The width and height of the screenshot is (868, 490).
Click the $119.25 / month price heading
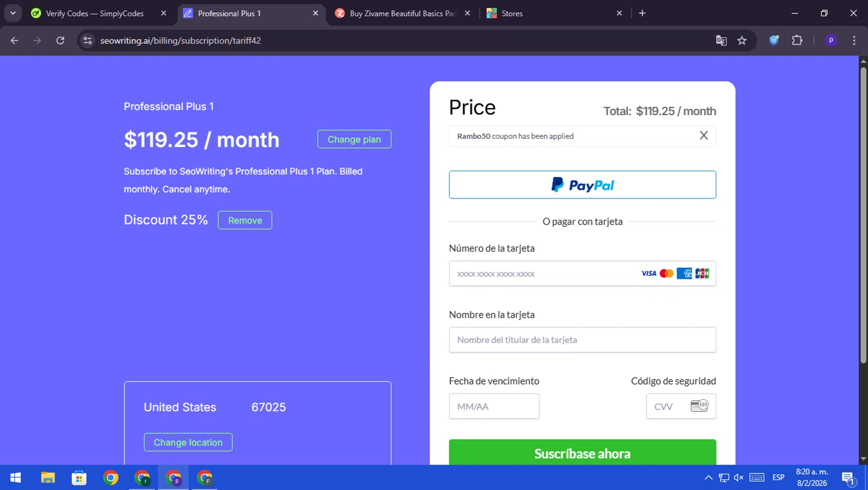(x=201, y=140)
